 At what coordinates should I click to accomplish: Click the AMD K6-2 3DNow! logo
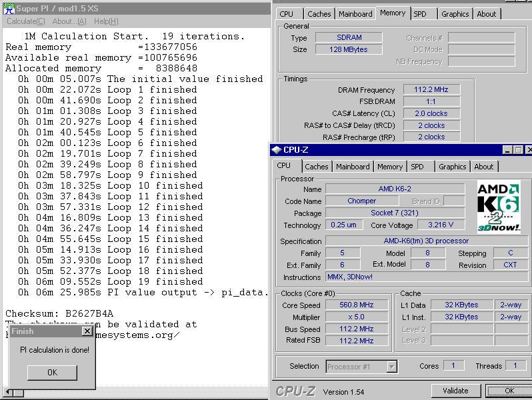pos(498,207)
